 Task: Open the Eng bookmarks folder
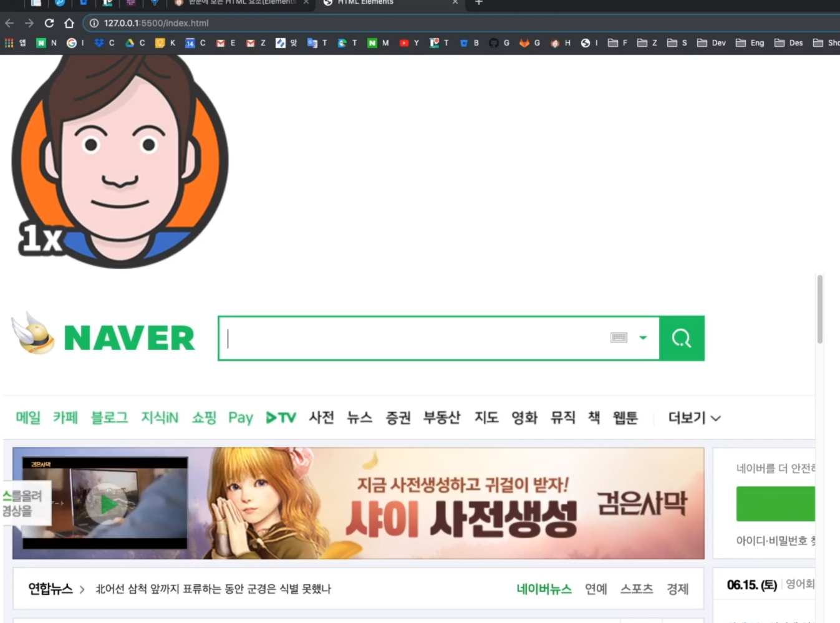[x=750, y=43]
